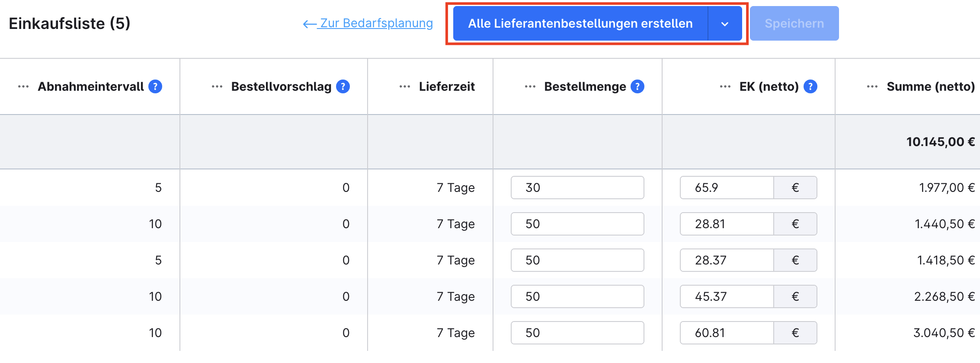Open the Abnahmeintervall column menu
The height and width of the screenshot is (363, 980).
(22, 86)
